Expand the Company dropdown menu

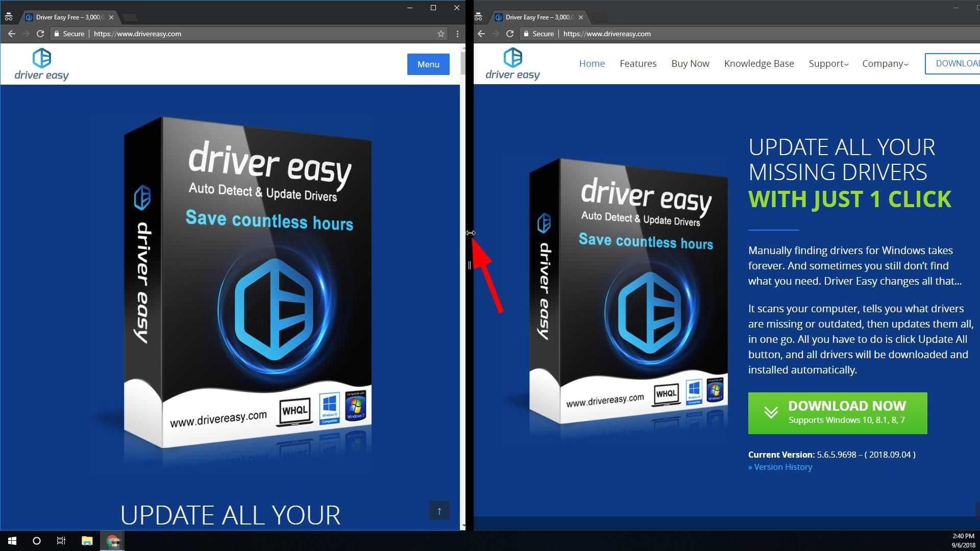point(885,64)
